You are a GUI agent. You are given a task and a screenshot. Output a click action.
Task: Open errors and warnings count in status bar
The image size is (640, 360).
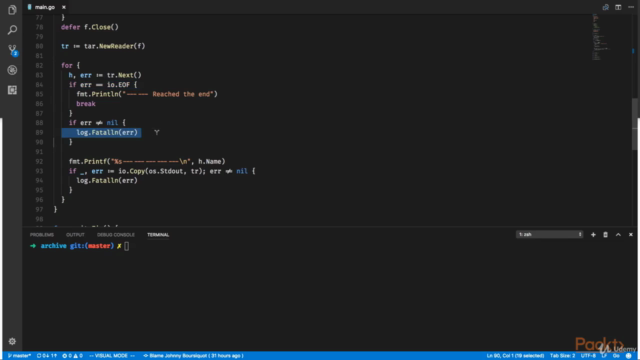[x=72, y=356]
